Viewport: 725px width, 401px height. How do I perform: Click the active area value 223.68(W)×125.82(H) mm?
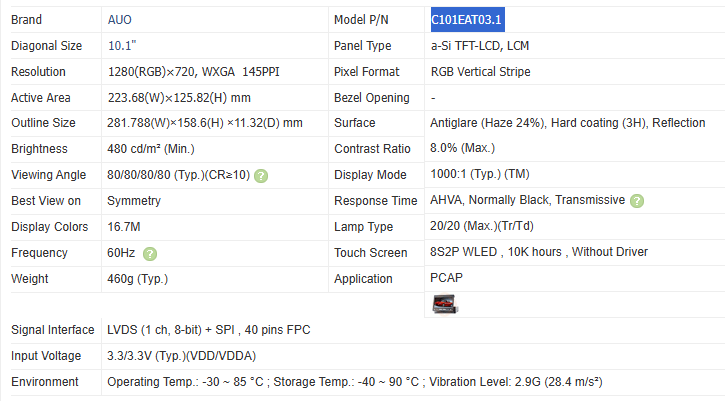tap(178, 98)
